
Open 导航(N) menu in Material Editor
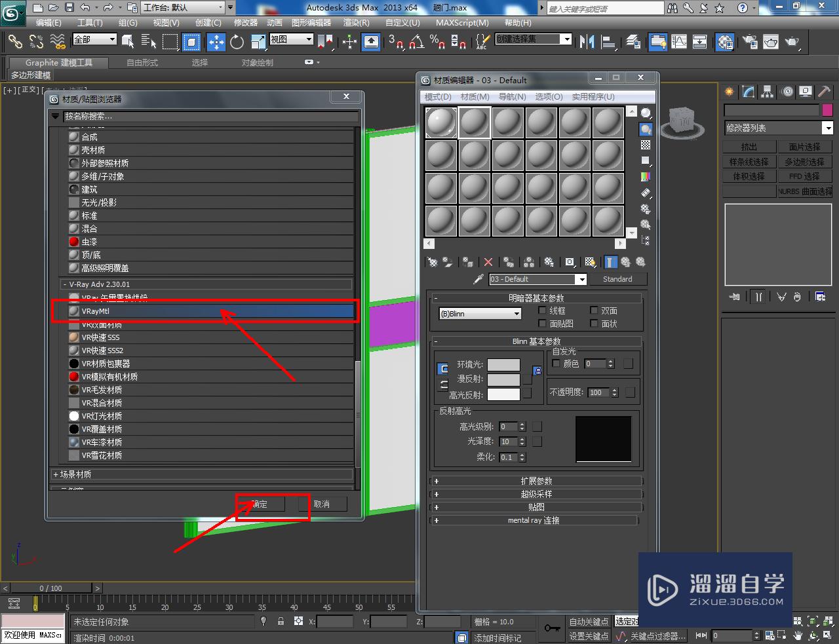click(512, 97)
